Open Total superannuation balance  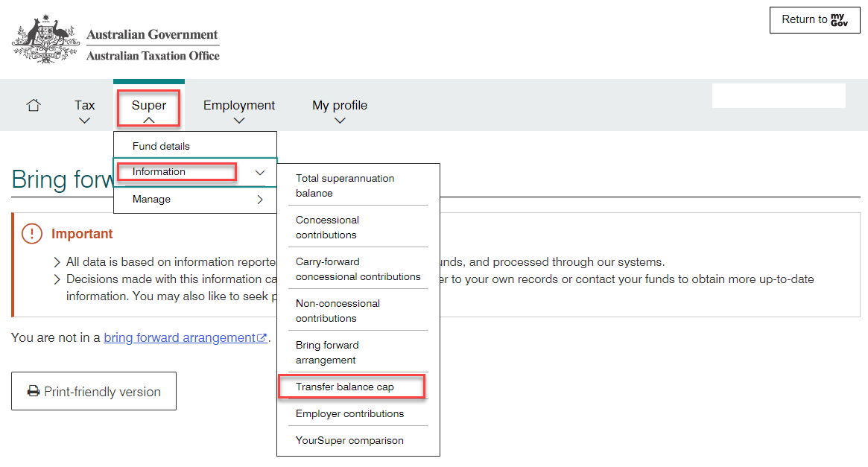pos(345,185)
